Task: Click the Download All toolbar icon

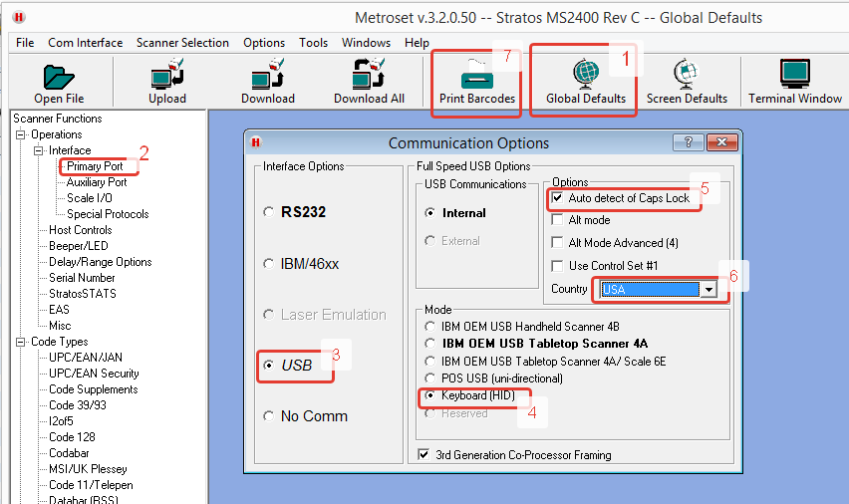Action: click(x=369, y=74)
